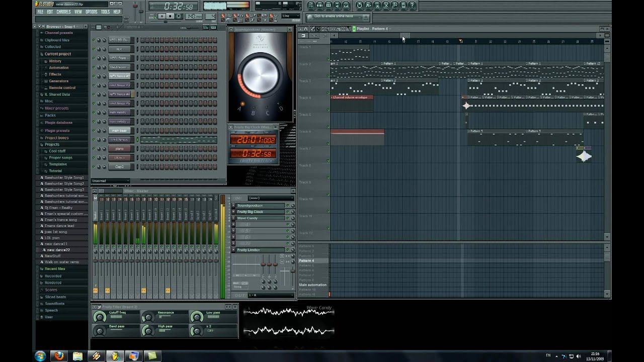The height and width of the screenshot is (362, 644).
Task: Click the Record button in transport panel
Action: coord(178,16)
